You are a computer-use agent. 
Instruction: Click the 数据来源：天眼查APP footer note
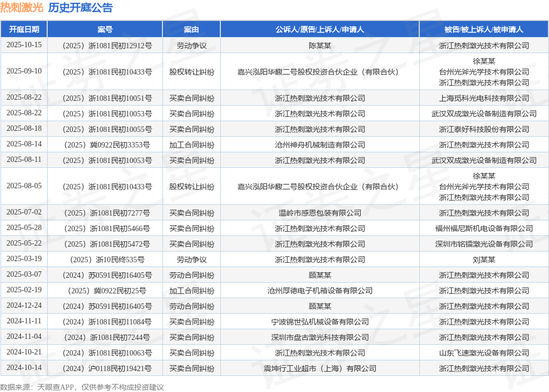tap(82, 387)
